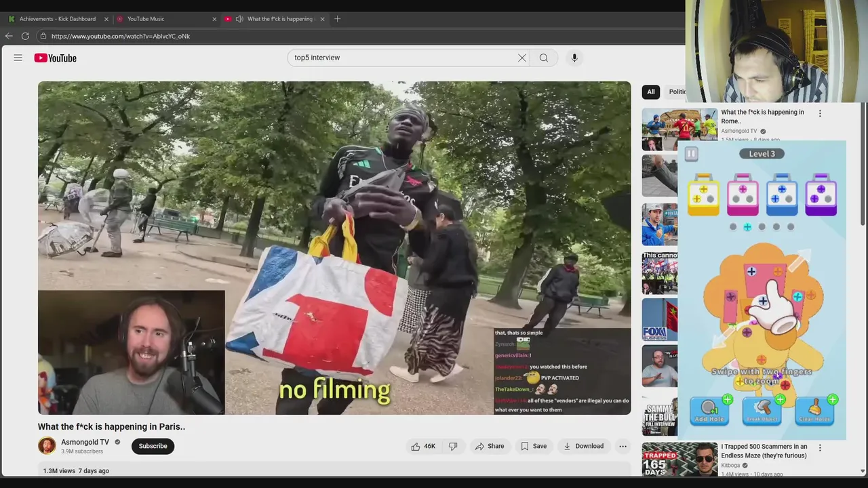This screenshot has width=868, height=488.
Task: Close the currently playing YouTube tab
Action: tap(322, 19)
